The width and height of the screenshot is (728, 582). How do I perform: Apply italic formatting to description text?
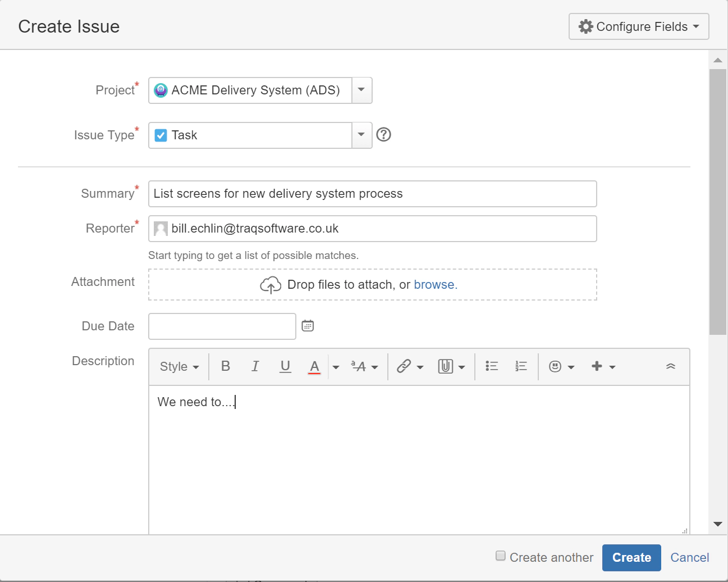255,366
